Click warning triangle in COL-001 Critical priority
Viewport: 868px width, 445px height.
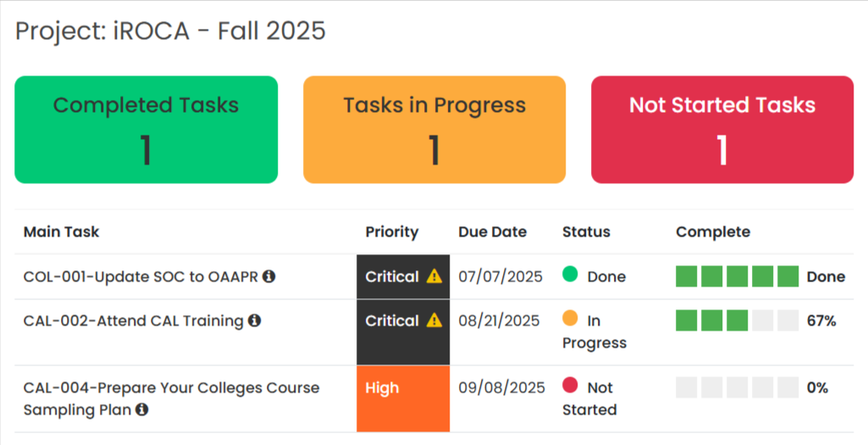(x=434, y=276)
